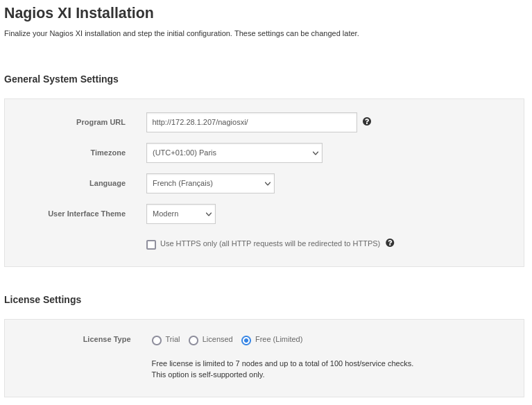Select the Free (Limited) license option
This screenshot has height=405, width=532.
pyautogui.click(x=246, y=341)
